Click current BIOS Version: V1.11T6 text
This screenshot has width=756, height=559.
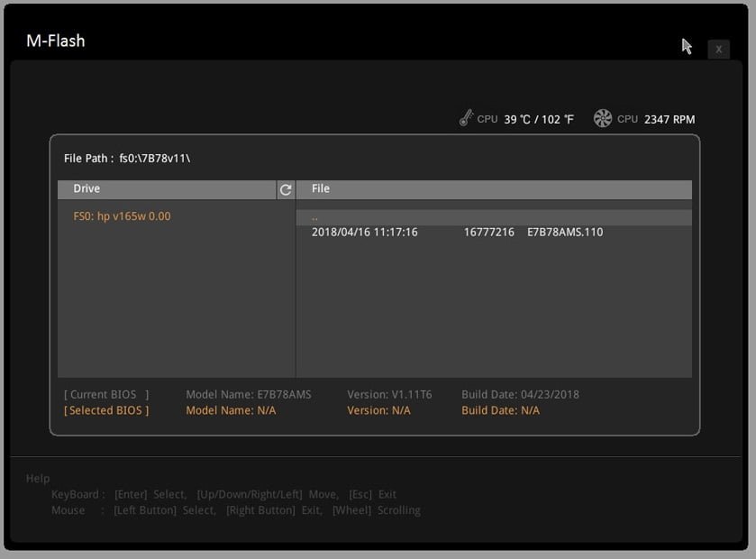[389, 395]
